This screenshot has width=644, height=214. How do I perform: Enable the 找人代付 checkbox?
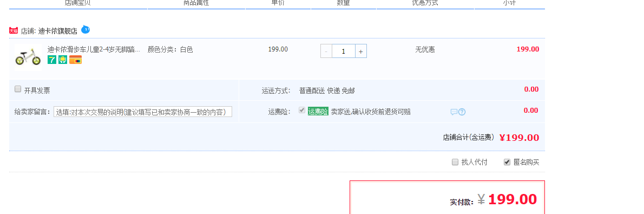(x=455, y=162)
